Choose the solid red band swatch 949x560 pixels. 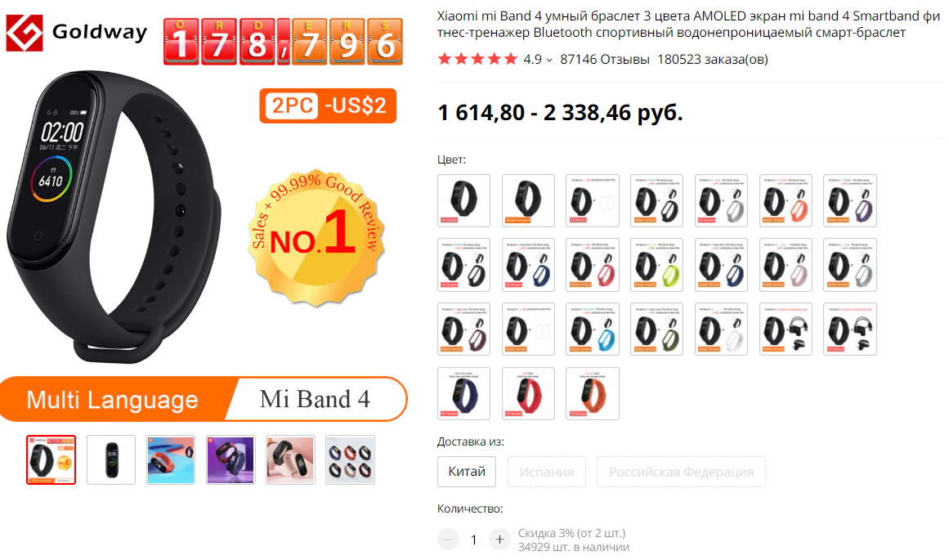click(528, 393)
